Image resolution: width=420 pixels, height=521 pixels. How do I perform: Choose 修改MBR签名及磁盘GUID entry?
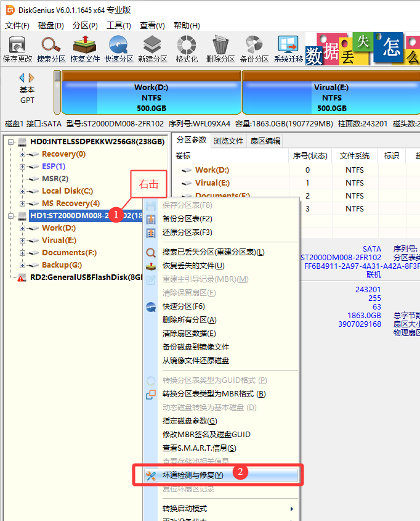point(222,435)
